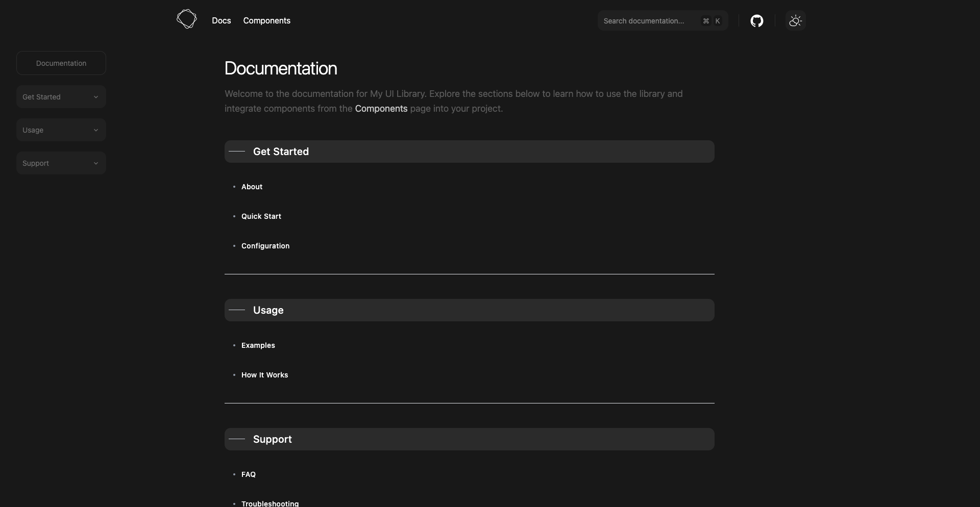Open the Docs nav item
The image size is (980, 507).
tap(222, 21)
